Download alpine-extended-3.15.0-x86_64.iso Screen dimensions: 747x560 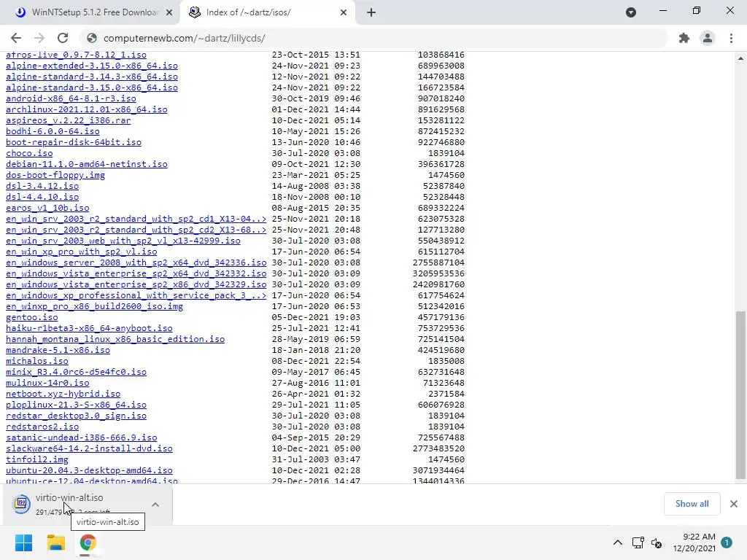(91, 66)
